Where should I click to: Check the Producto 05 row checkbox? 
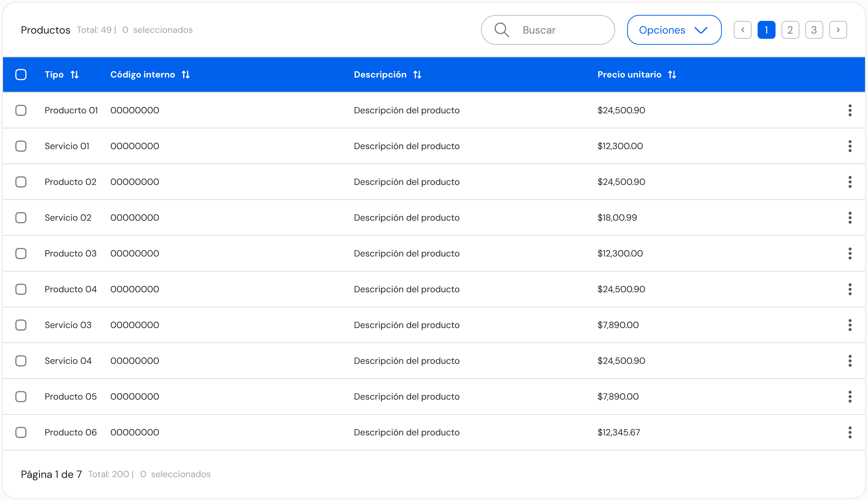21,397
